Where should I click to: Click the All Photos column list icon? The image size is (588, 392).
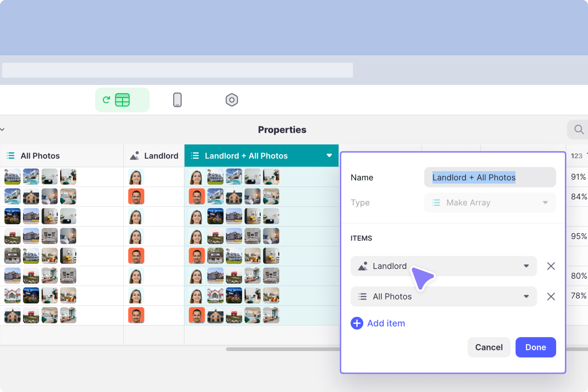tap(11, 156)
